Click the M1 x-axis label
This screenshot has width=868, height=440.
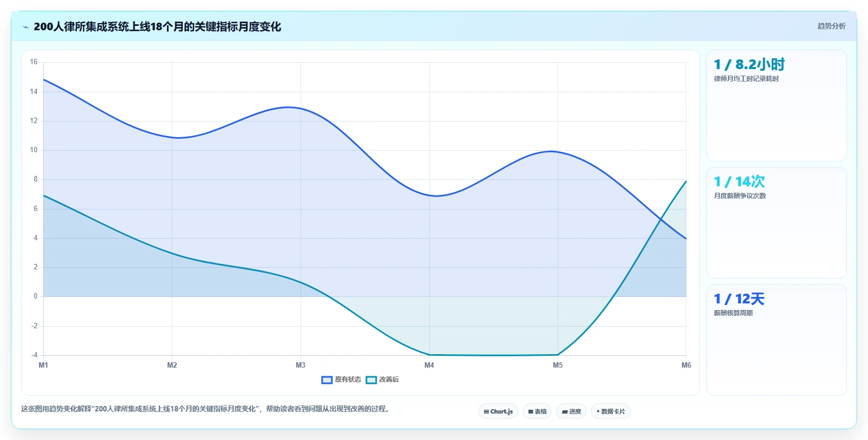click(x=43, y=365)
